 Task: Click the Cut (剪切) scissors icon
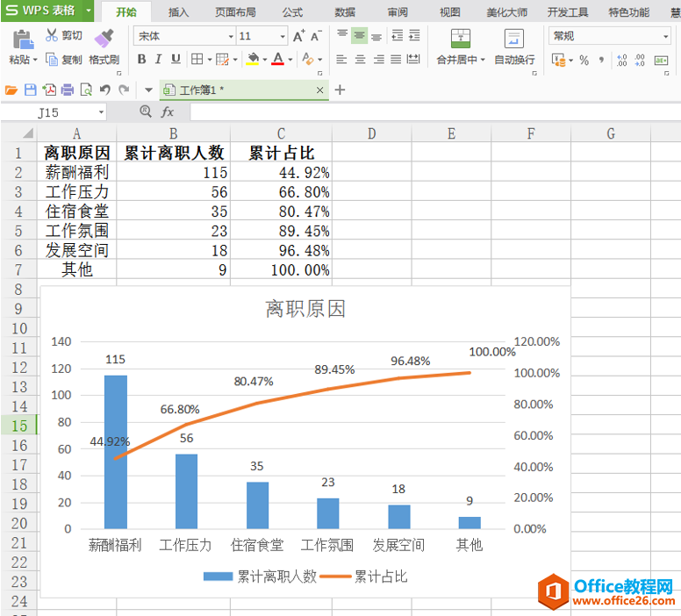click(51, 35)
